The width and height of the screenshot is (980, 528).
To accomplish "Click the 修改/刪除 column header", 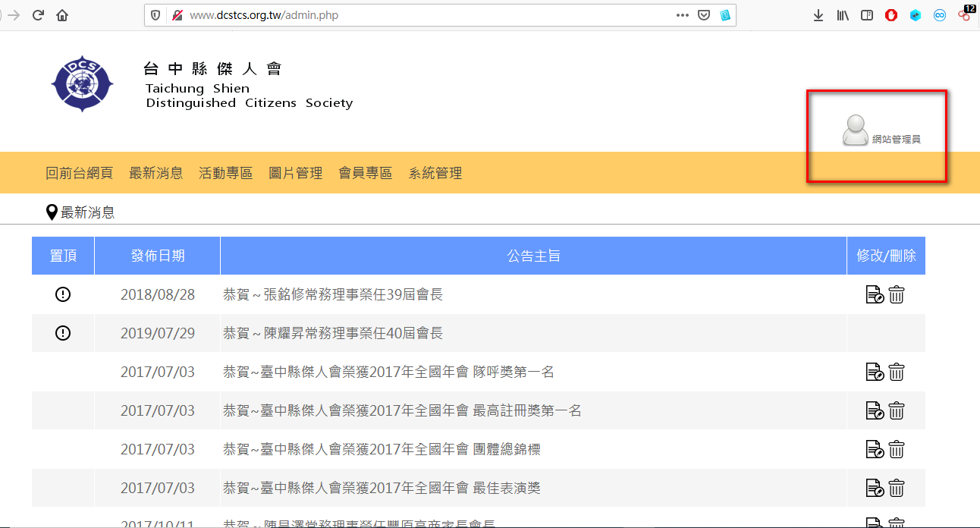I will pos(886,256).
